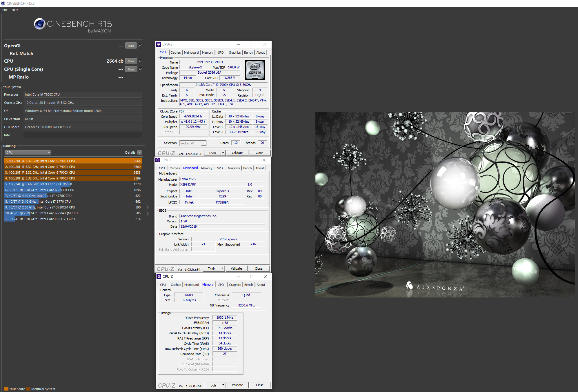Select ranking entry Intel Xeon CPU X5650
The width and height of the screenshot is (578, 392).
click(73, 184)
